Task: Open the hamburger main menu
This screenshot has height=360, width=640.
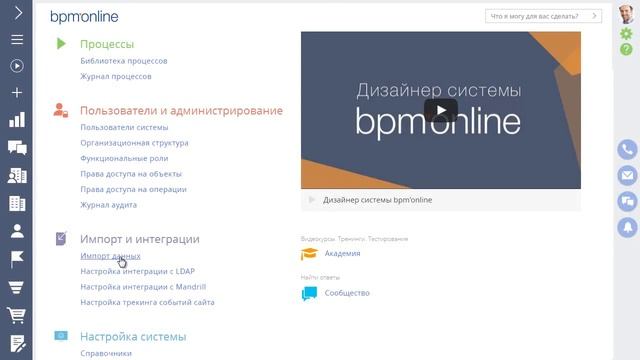Action: pos(17,40)
